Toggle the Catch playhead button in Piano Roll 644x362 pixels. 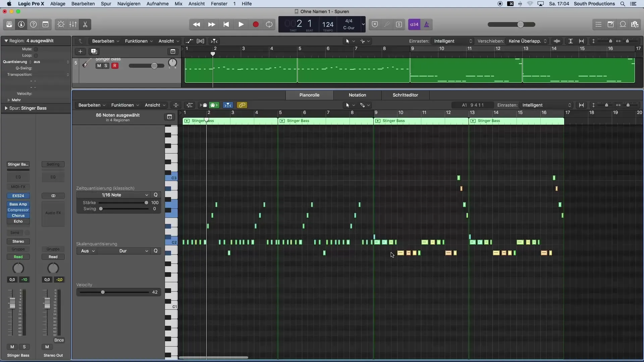[228, 105]
